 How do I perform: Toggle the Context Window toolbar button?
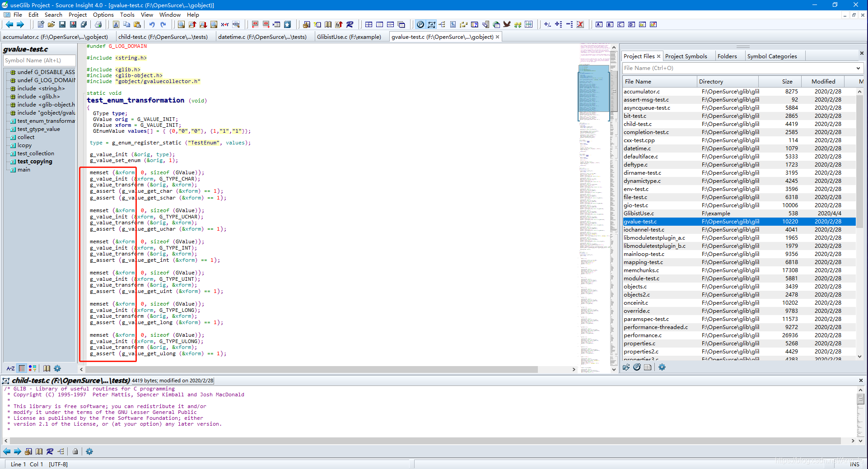(431, 24)
